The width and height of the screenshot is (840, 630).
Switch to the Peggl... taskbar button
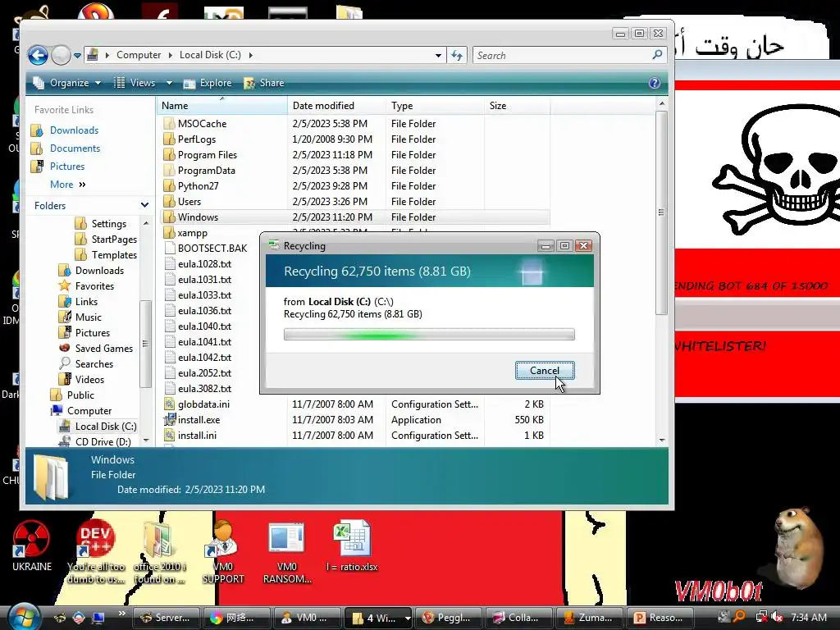[x=448, y=618]
